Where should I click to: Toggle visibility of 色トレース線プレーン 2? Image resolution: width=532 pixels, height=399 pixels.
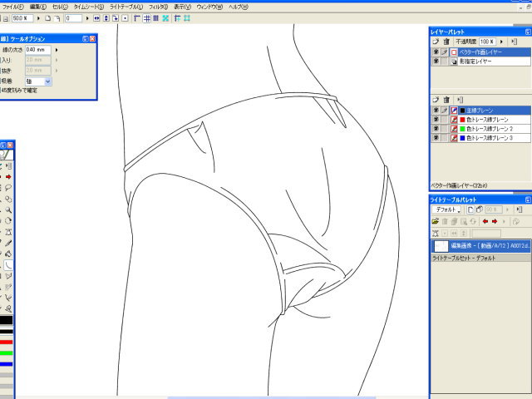click(x=436, y=129)
